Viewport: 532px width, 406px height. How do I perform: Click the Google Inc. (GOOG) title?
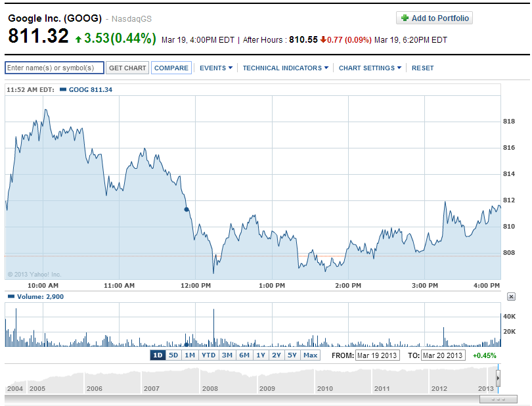pos(55,18)
